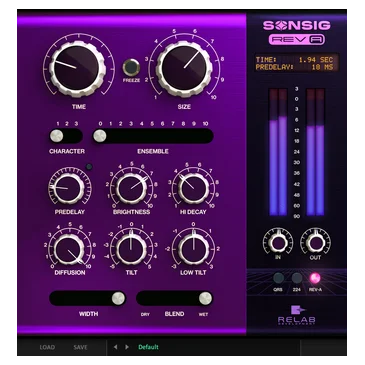Screen dimensions: 365x365
Task: Click the output level meter
Action: pyautogui.click(x=315, y=152)
